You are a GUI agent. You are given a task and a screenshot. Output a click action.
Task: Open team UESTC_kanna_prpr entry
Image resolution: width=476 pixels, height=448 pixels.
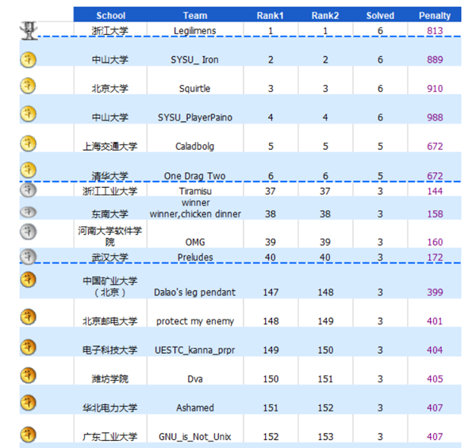195,350
